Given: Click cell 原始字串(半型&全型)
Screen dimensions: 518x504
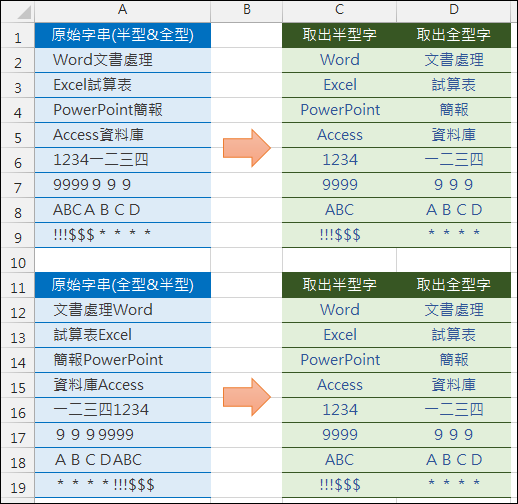Looking at the screenshot, I should coord(123,35).
